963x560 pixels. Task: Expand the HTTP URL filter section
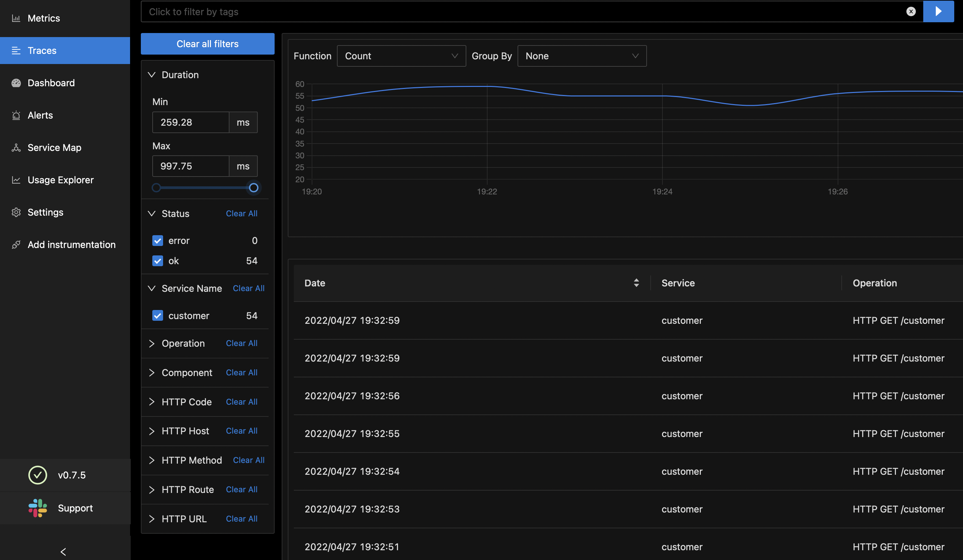(152, 519)
